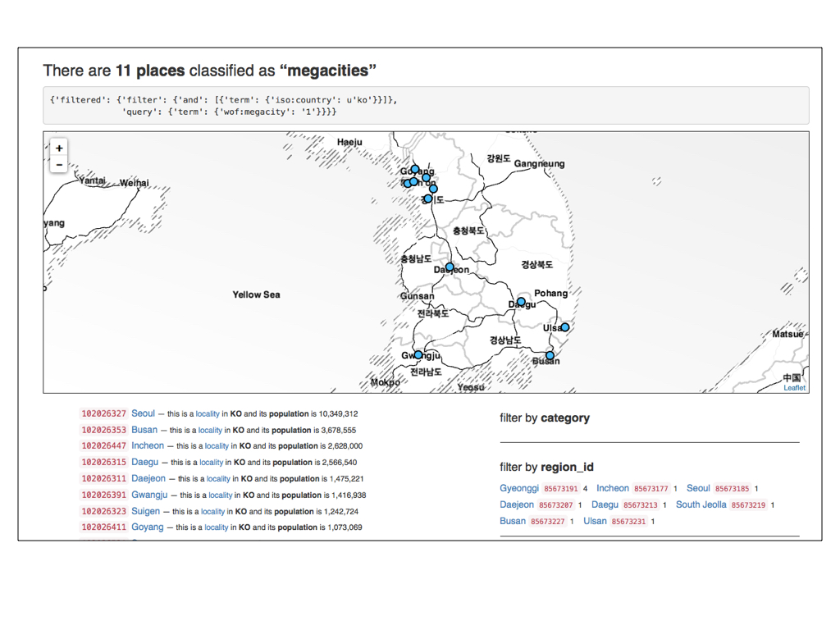Viewport: 840px width, 630px height.
Task: Click region ID 85673207
Action: (x=555, y=504)
